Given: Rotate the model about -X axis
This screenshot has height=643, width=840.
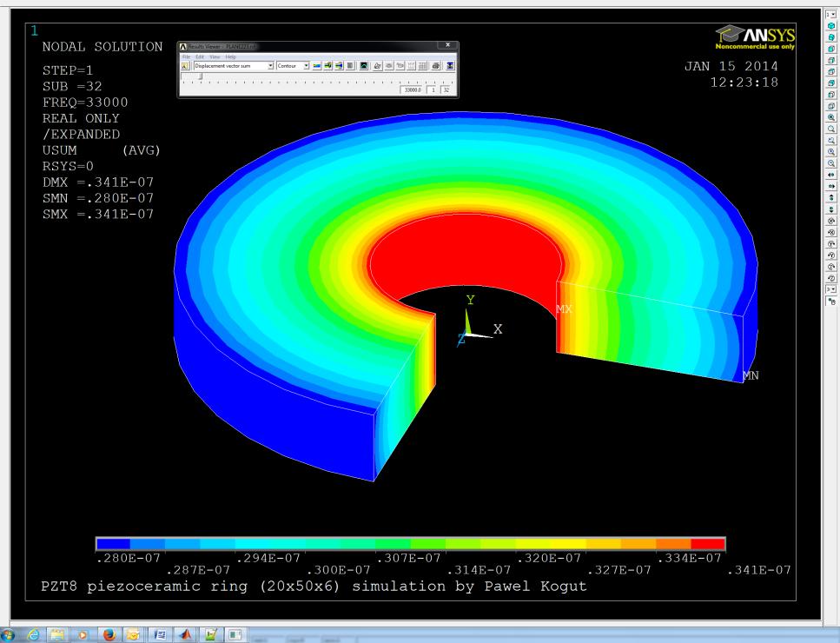Looking at the screenshot, I should click(831, 221).
